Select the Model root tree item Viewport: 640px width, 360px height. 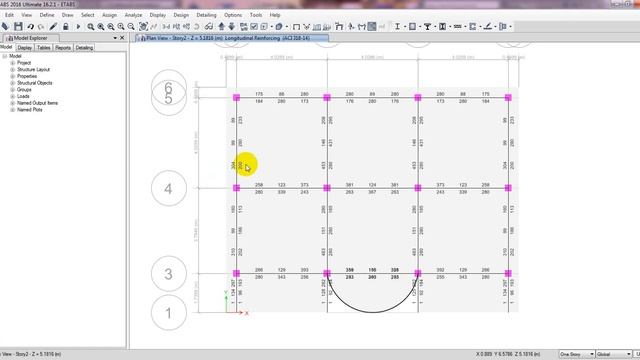[15, 56]
